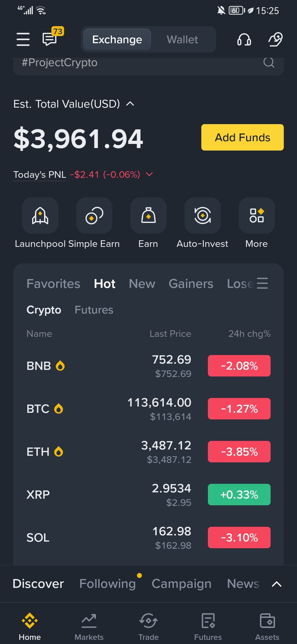Select the Exchange mode toggle
This screenshot has height=644, width=297.
(117, 39)
